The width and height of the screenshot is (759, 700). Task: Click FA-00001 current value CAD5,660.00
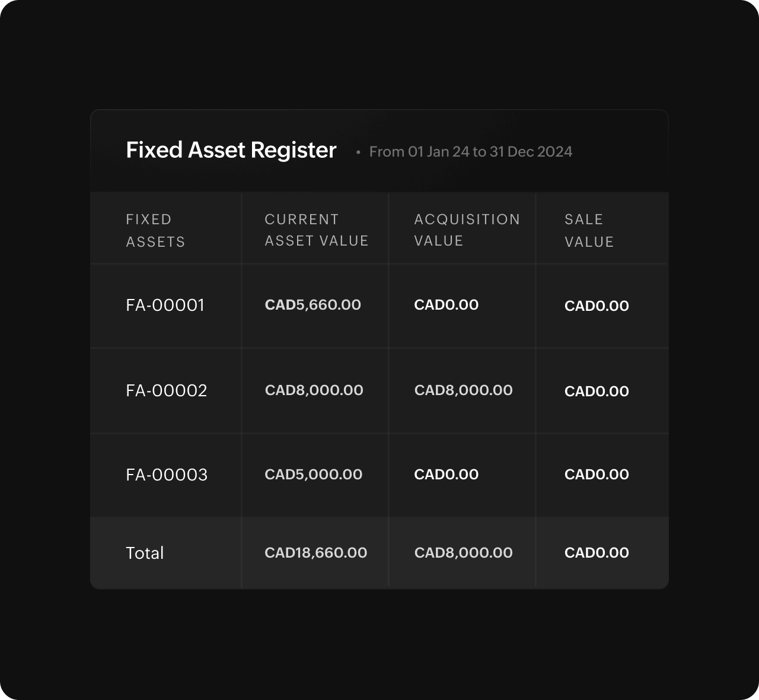coord(312,305)
